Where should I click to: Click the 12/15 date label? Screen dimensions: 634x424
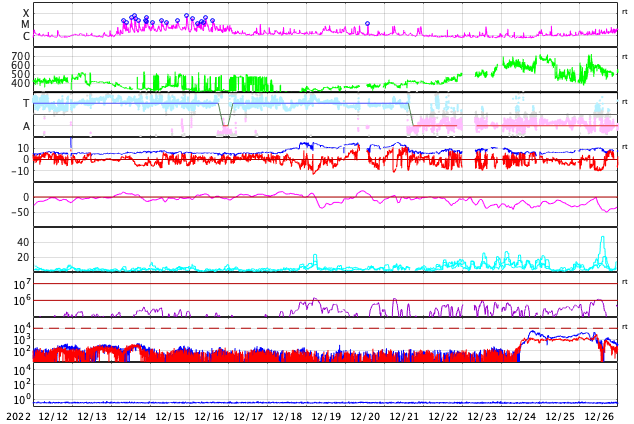(x=170, y=417)
